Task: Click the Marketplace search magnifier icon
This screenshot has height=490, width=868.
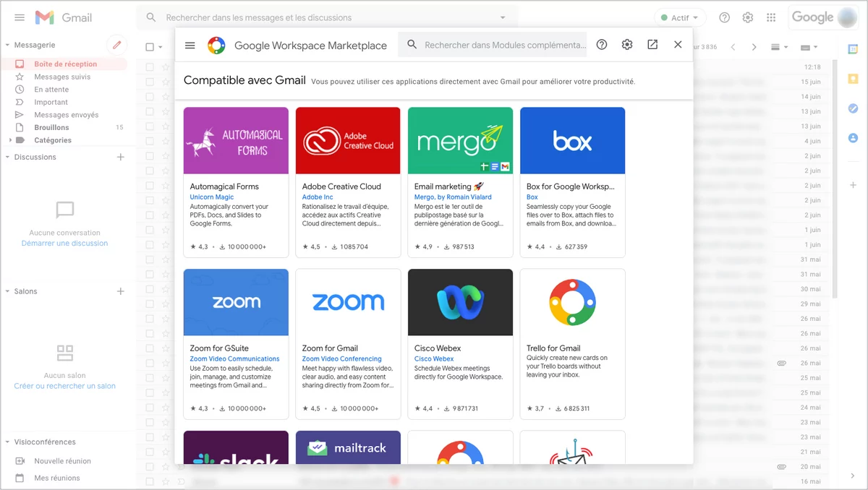Action: click(412, 45)
